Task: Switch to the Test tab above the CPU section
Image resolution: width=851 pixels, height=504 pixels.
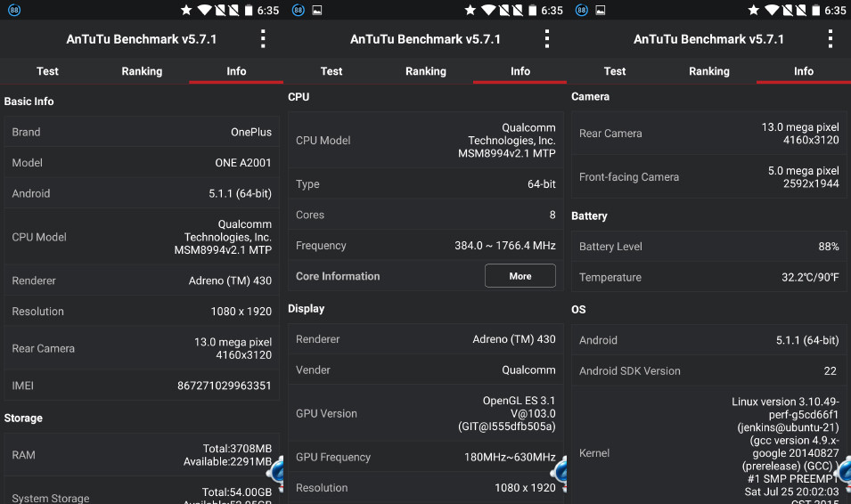Action: coord(331,71)
